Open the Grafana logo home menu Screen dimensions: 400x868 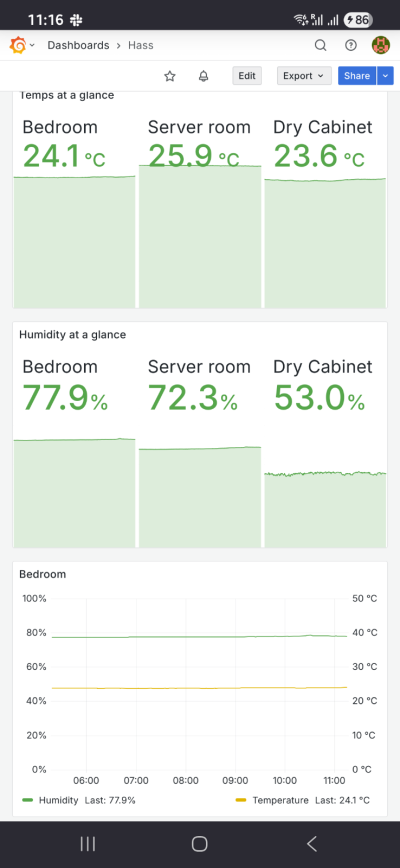18,45
